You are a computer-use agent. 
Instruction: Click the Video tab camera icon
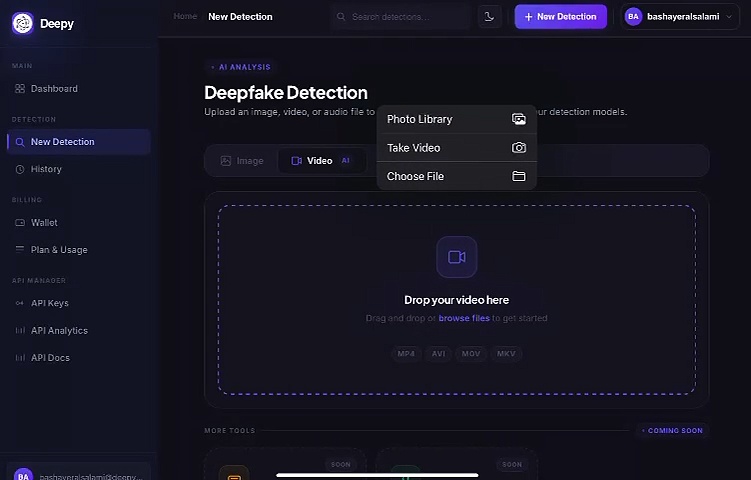296,161
